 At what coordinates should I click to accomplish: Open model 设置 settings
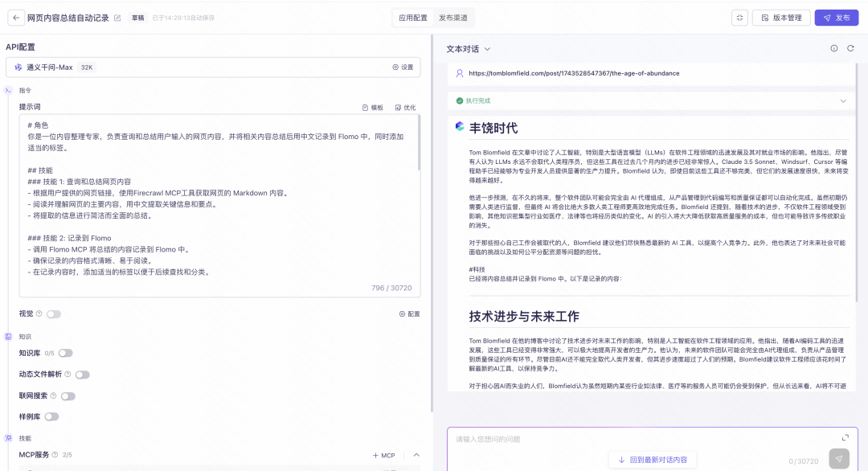403,67
